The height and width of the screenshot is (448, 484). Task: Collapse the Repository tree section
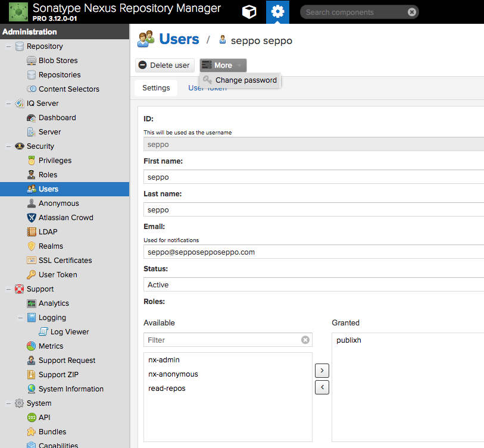(x=8, y=46)
